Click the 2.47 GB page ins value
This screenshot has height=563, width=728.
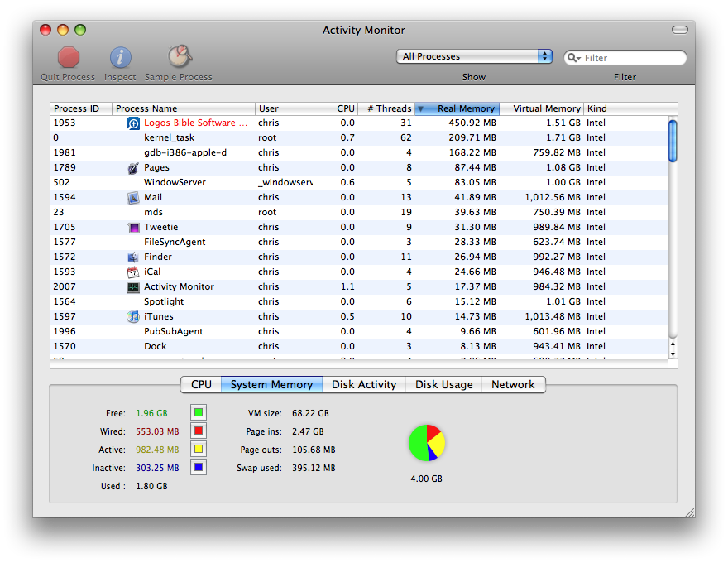click(308, 431)
